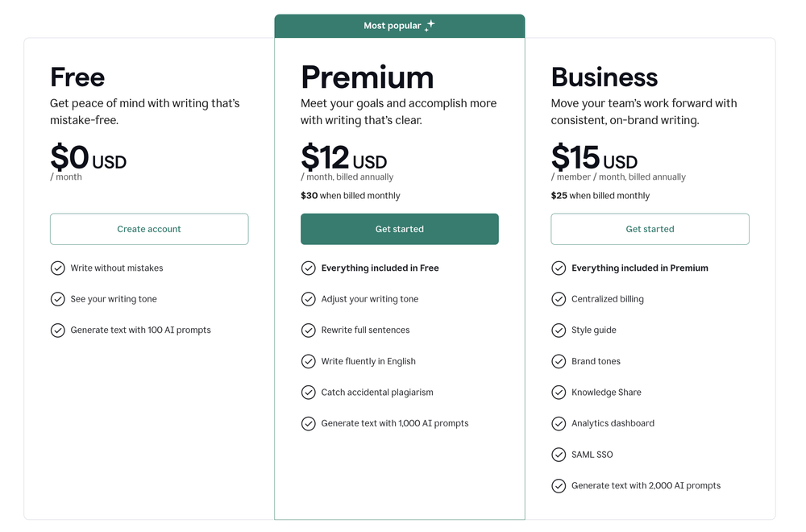The width and height of the screenshot is (806, 532).
Task: Click the check icon beside Analytics dashboard
Action: tap(559, 423)
